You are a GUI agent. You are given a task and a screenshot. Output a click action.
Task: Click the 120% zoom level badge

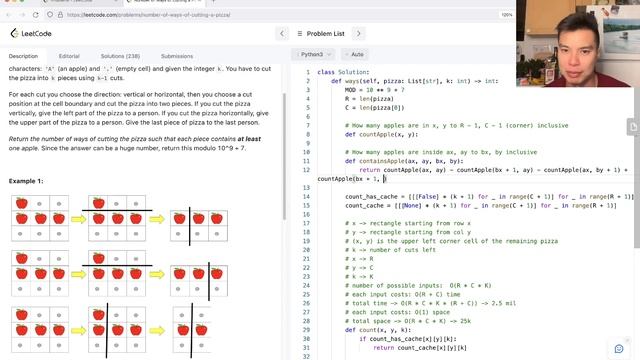coord(506,15)
